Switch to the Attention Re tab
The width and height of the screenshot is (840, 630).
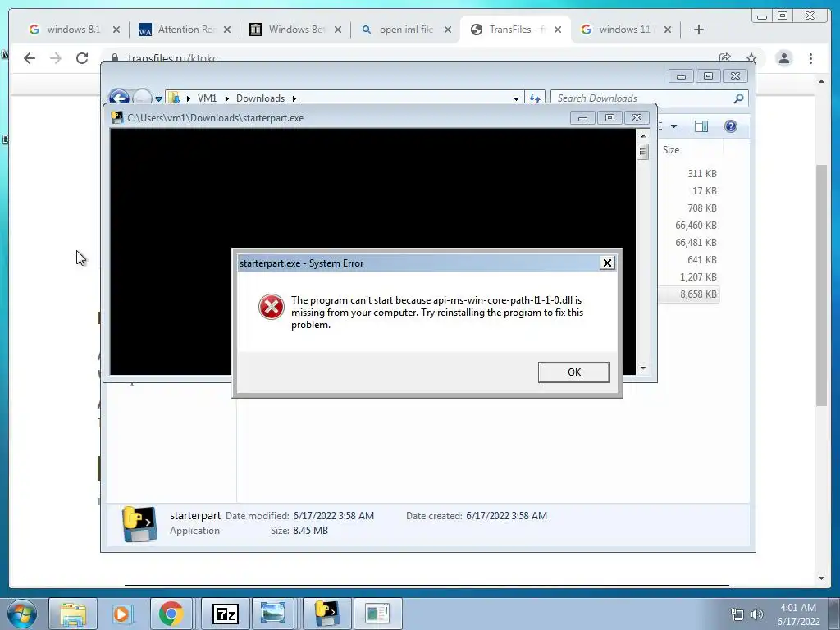coord(185,30)
